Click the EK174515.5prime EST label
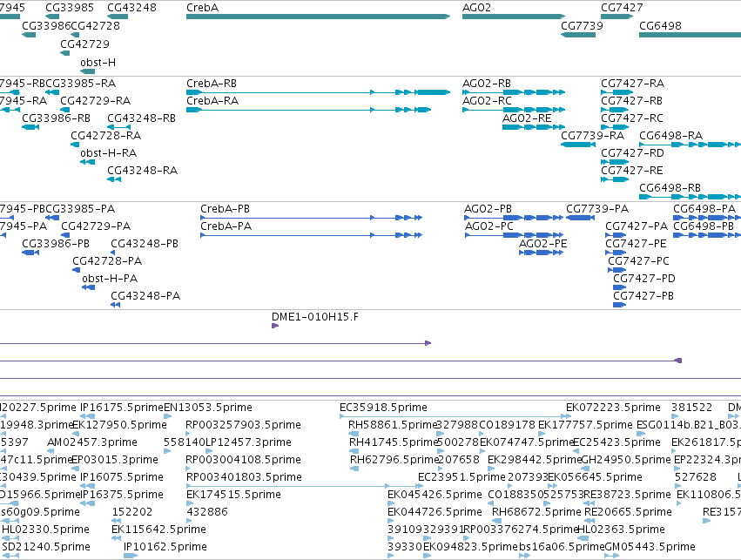This screenshot has width=741, height=560. 233,495
